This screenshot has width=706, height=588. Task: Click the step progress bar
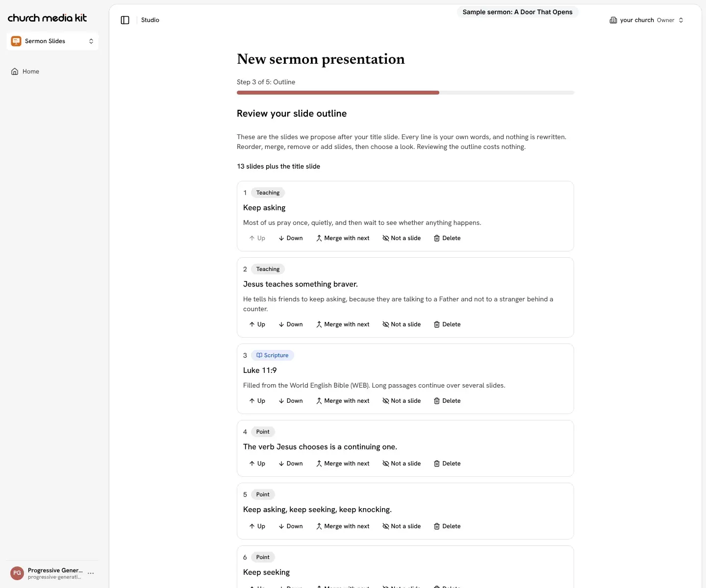405,93
